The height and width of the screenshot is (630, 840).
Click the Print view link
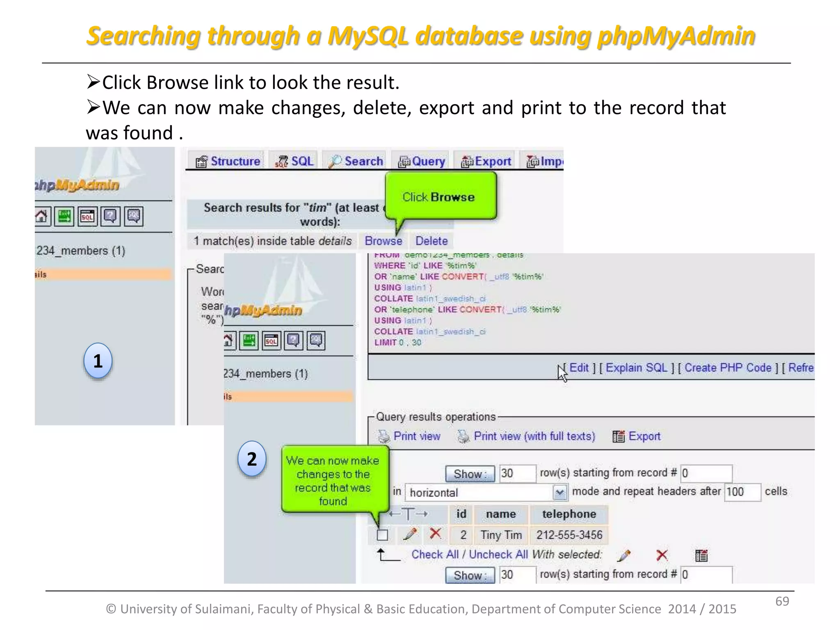click(x=417, y=436)
